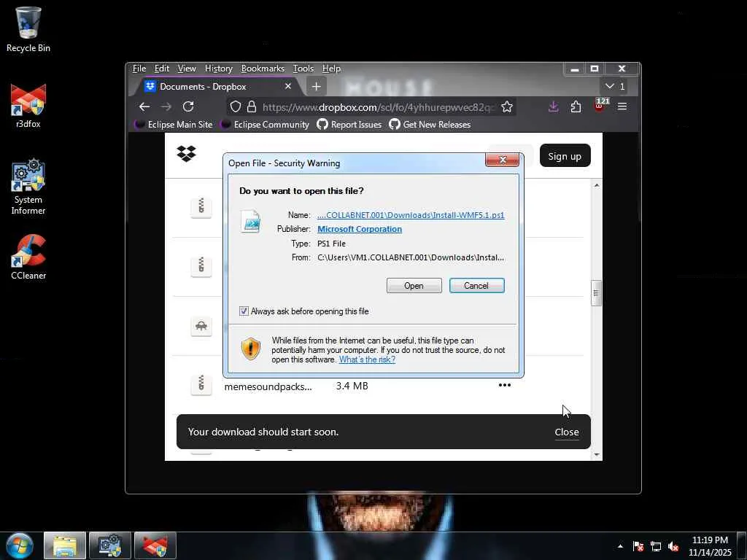Image resolution: width=747 pixels, height=560 pixels.
Task: Open Get New Releases bookmark
Action: 430,124
